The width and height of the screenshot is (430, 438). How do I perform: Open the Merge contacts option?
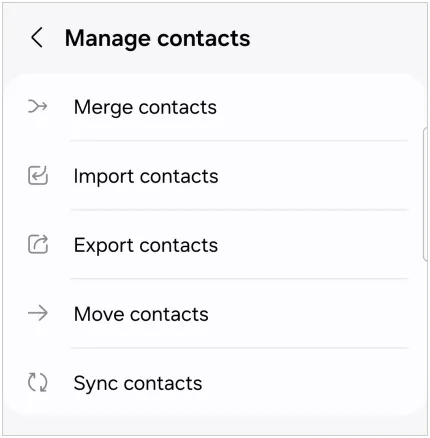tap(215, 107)
